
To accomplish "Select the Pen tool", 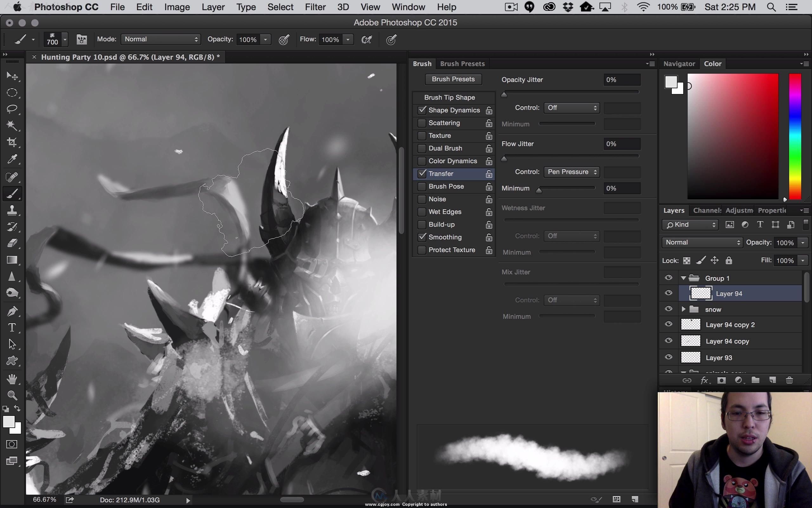I will coord(12,311).
